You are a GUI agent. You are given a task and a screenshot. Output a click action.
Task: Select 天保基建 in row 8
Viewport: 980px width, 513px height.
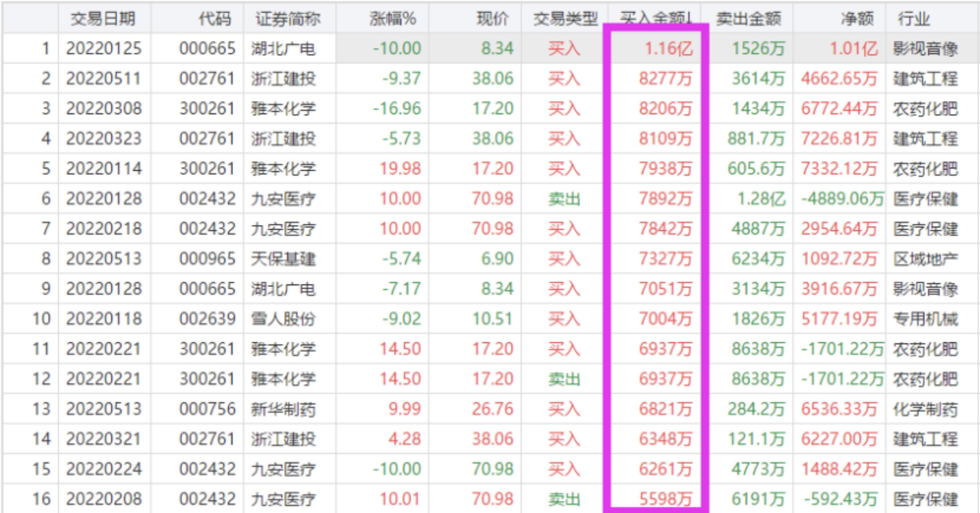pos(283,259)
